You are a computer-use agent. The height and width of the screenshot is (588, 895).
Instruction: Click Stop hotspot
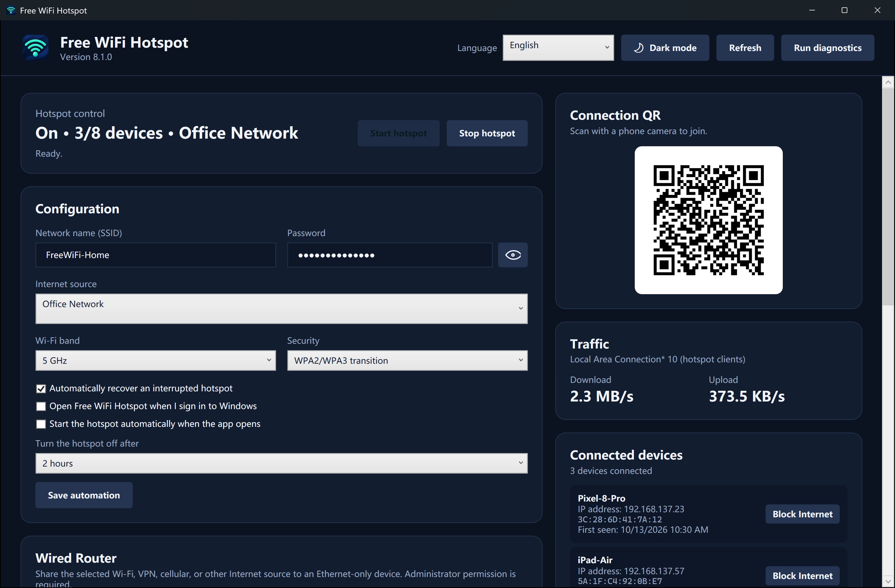pos(487,133)
